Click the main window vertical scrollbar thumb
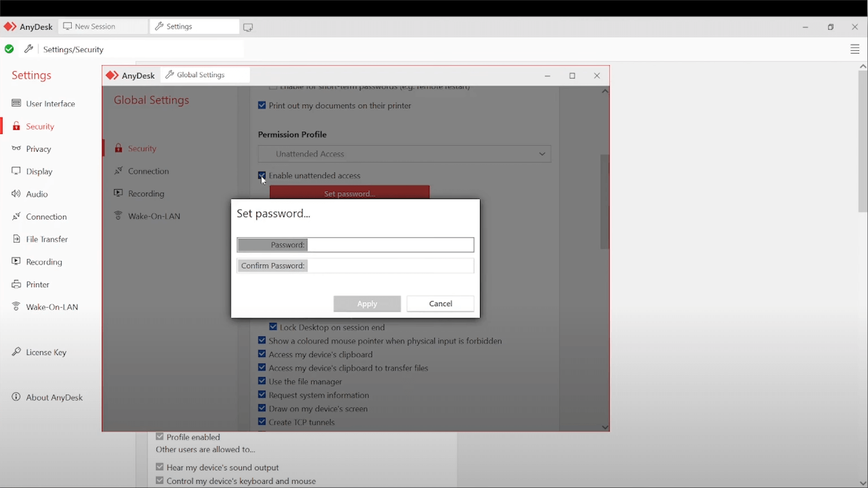This screenshot has height=488, width=868. (x=862, y=141)
